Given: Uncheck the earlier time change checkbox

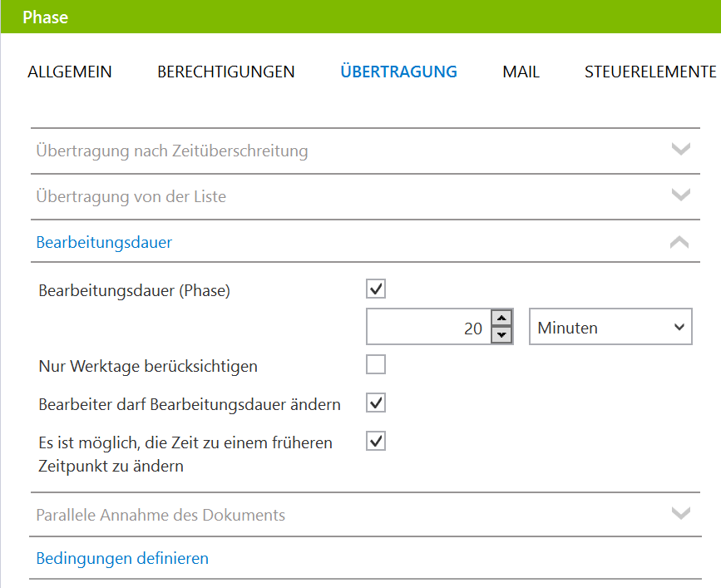Looking at the screenshot, I should [376, 441].
